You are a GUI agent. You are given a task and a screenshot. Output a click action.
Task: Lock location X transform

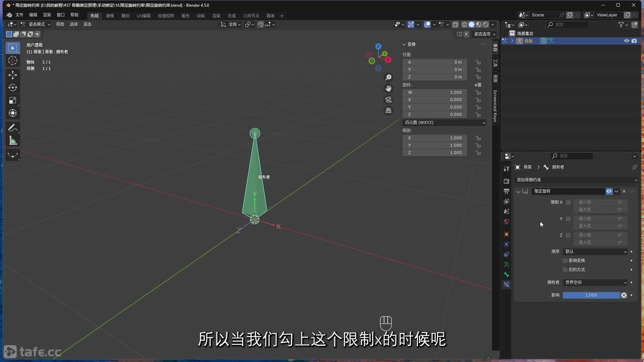(478, 62)
